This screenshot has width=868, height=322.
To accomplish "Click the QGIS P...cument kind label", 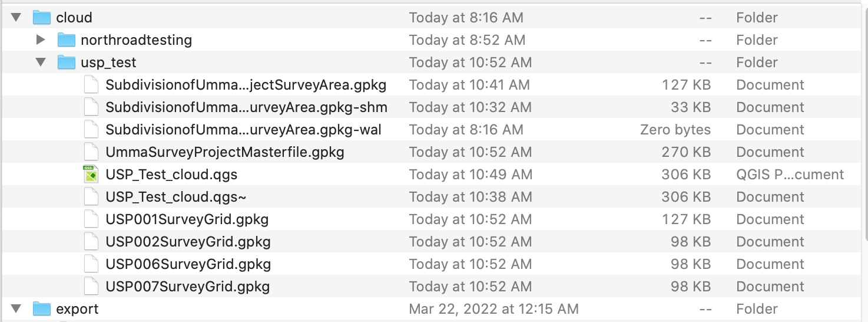I will 790,175.
